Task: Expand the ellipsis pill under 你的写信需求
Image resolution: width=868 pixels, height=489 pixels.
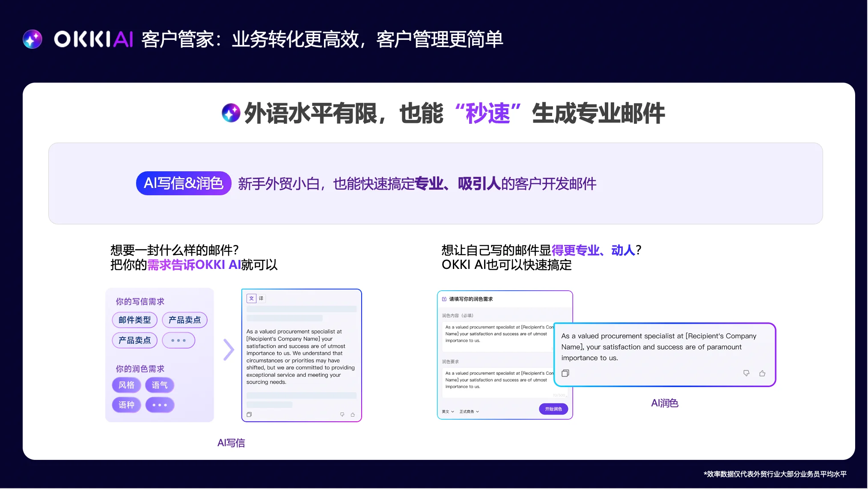Action: coord(178,340)
